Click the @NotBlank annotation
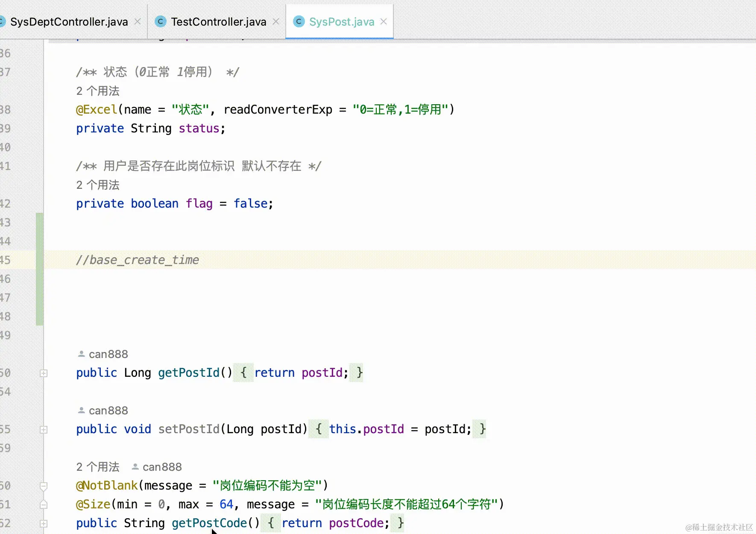 tap(107, 486)
